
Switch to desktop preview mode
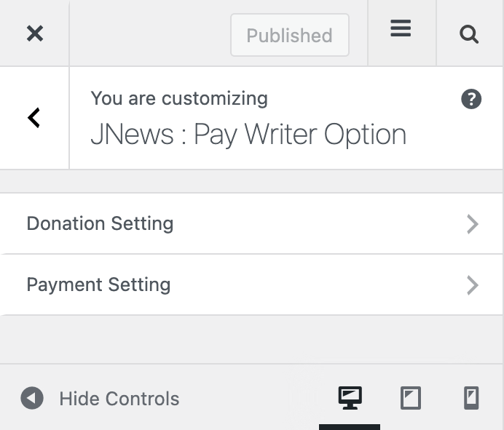pos(350,398)
